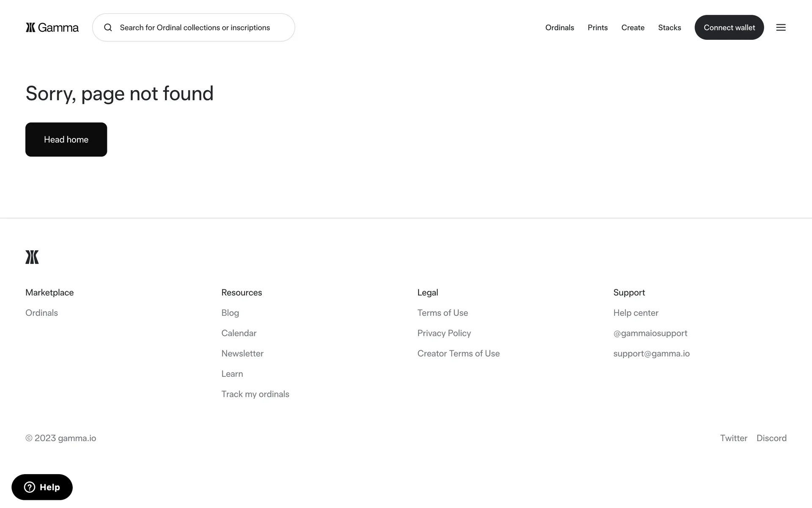Visit the Calendar link in Resources

coord(239,333)
